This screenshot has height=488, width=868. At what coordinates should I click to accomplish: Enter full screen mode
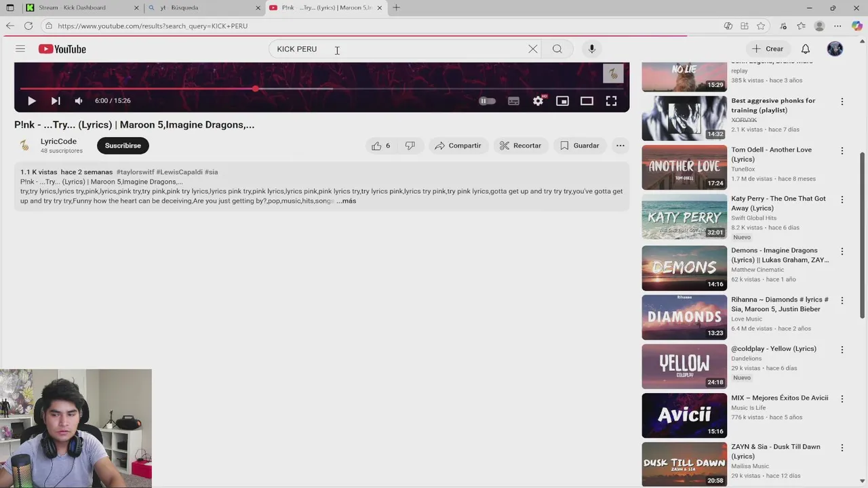(611, 101)
